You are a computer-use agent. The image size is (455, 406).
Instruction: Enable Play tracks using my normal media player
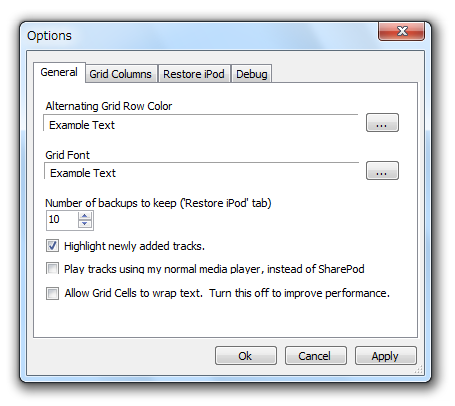[x=52, y=268]
